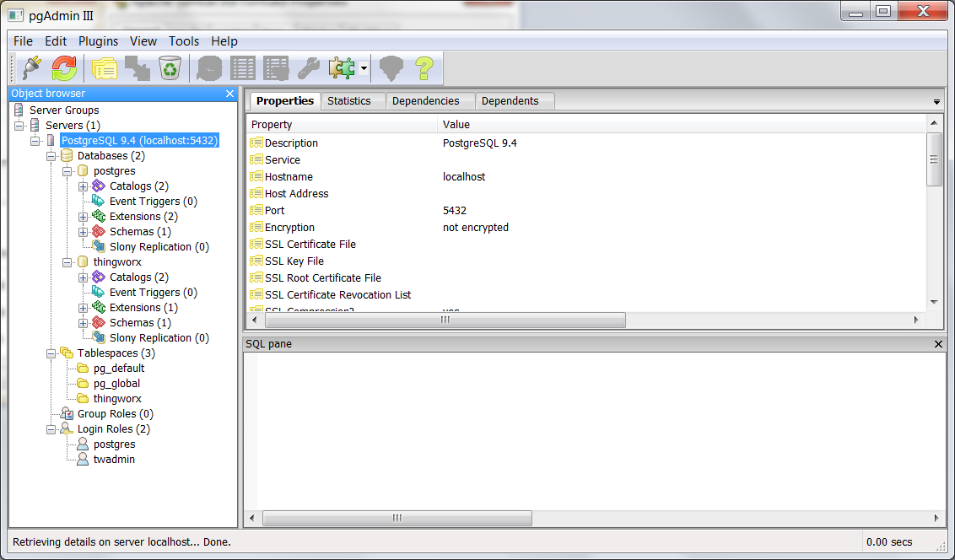Collapse the postgres database node
This screenshot has height=560, width=955.
[67, 171]
